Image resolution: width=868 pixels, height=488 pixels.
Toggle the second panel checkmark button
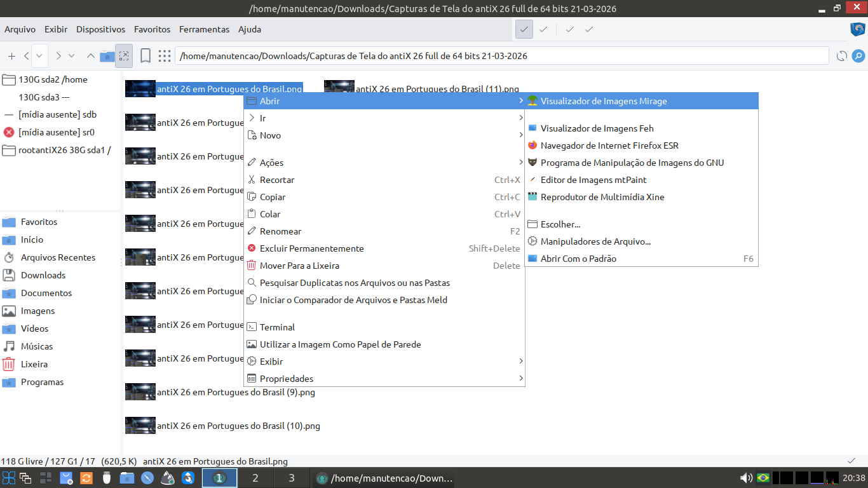[543, 29]
